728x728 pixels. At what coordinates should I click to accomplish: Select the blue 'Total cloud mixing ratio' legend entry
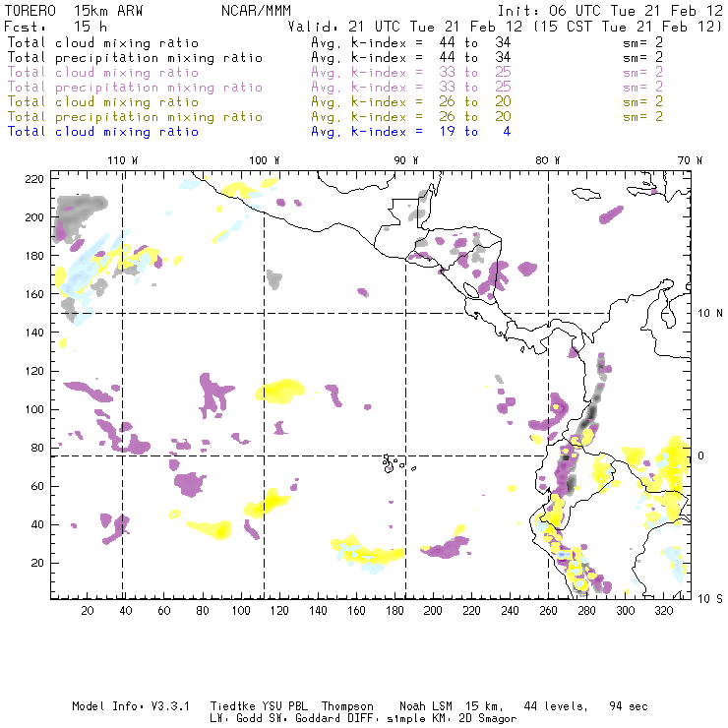[103, 132]
